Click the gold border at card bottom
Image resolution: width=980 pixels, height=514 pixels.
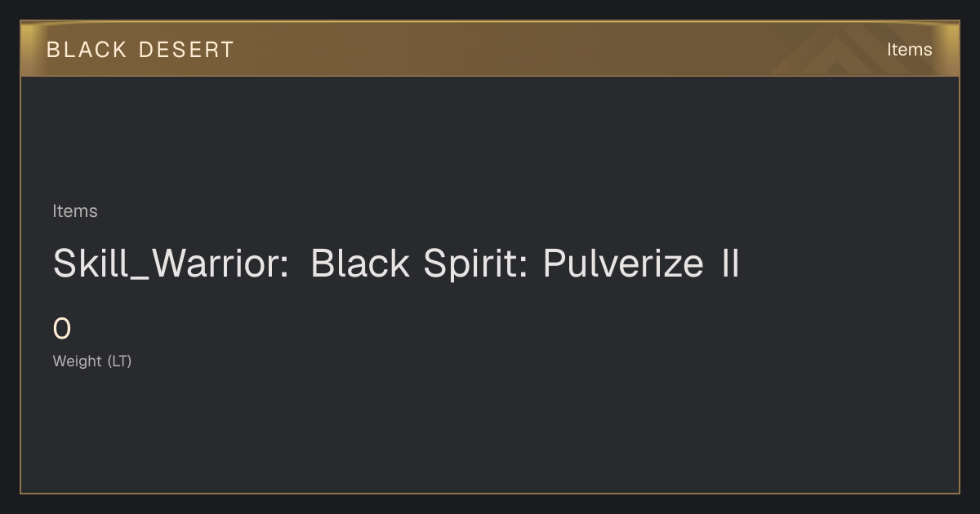[x=490, y=493]
